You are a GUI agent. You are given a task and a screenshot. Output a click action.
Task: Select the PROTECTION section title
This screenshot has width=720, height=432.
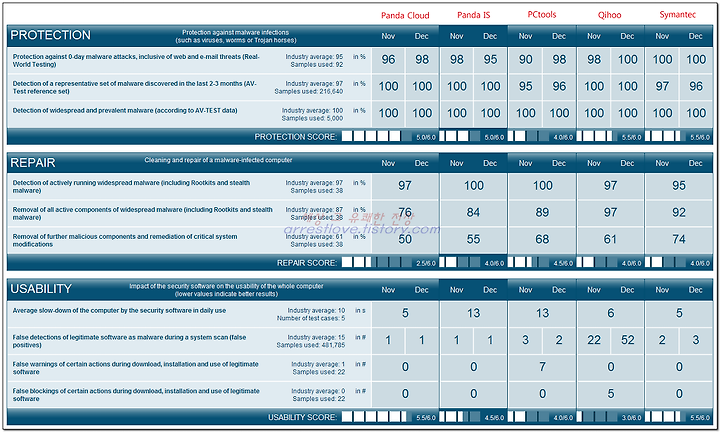click(51, 35)
